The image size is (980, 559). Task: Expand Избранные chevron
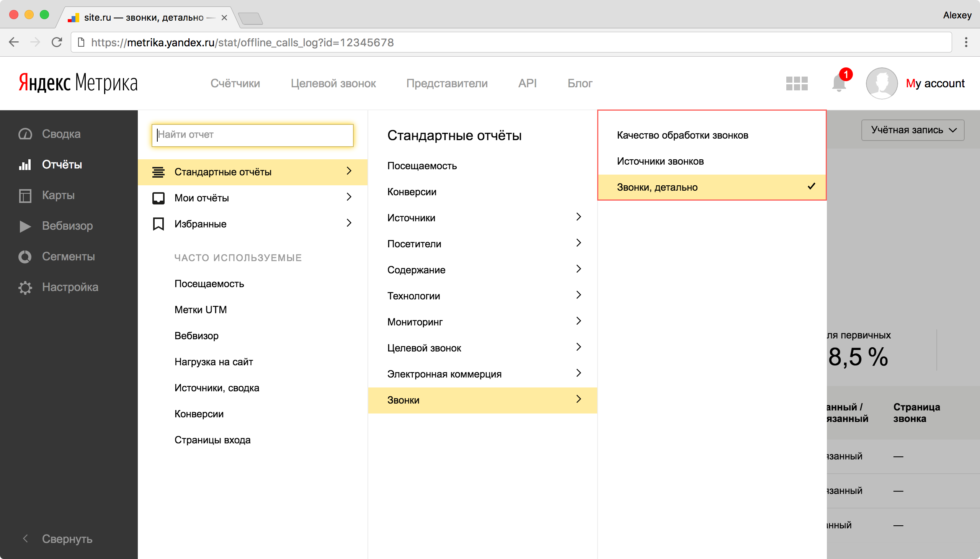pos(349,223)
